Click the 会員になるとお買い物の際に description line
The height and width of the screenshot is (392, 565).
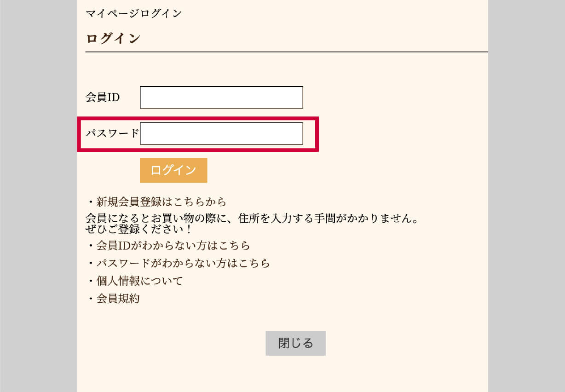point(252,218)
